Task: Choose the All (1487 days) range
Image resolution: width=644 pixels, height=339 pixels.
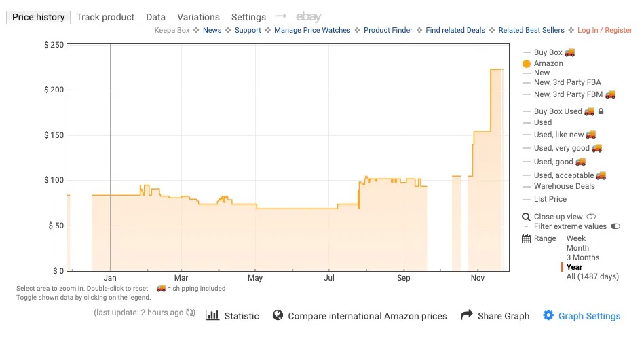Action: [x=592, y=276]
